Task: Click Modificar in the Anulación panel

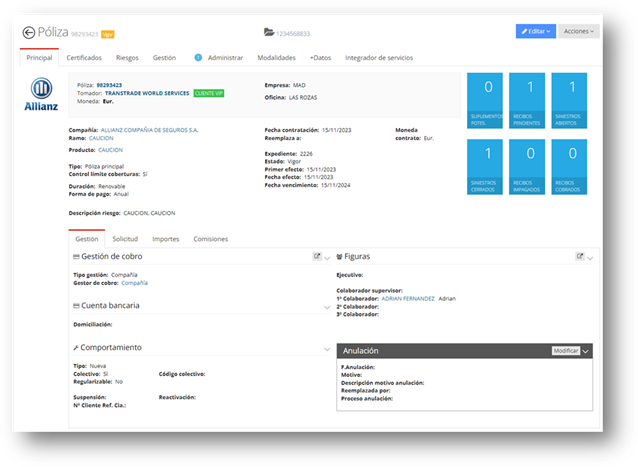Action: (x=566, y=351)
